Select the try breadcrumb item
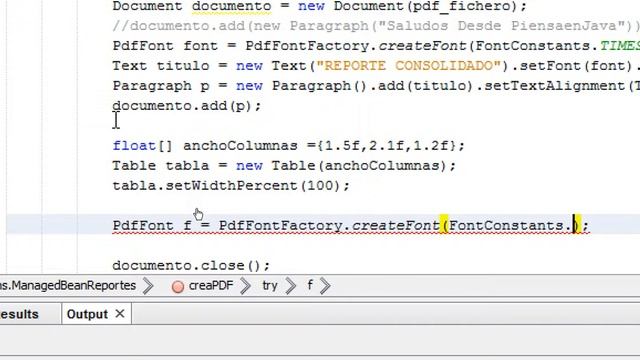This screenshot has width=640, height=360. tap(269, 286)
